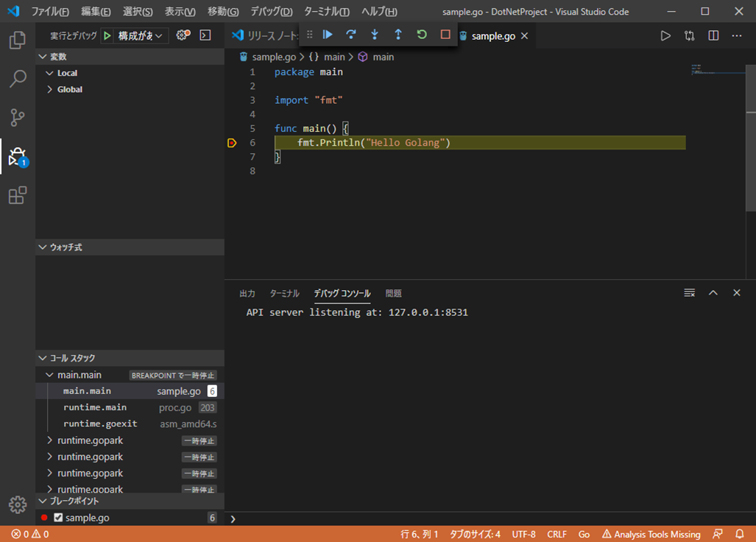Change line endings via CRLF

click(557, 534)
